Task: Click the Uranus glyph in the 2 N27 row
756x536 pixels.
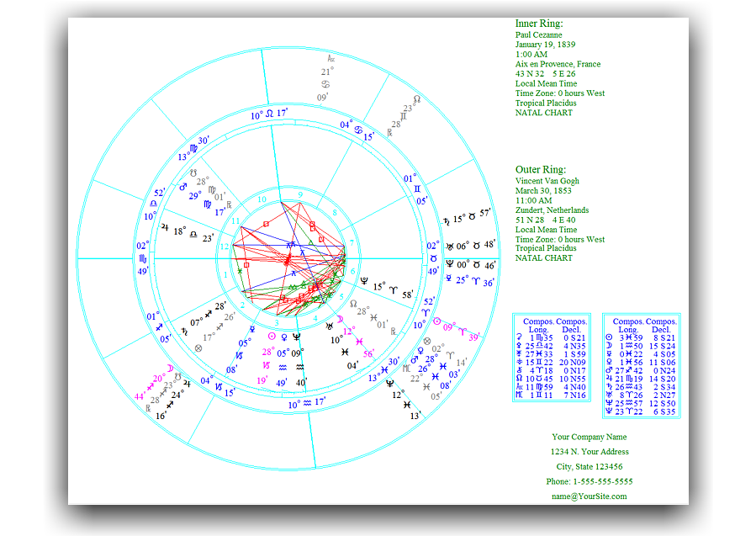Action: (x=609, y=395)
